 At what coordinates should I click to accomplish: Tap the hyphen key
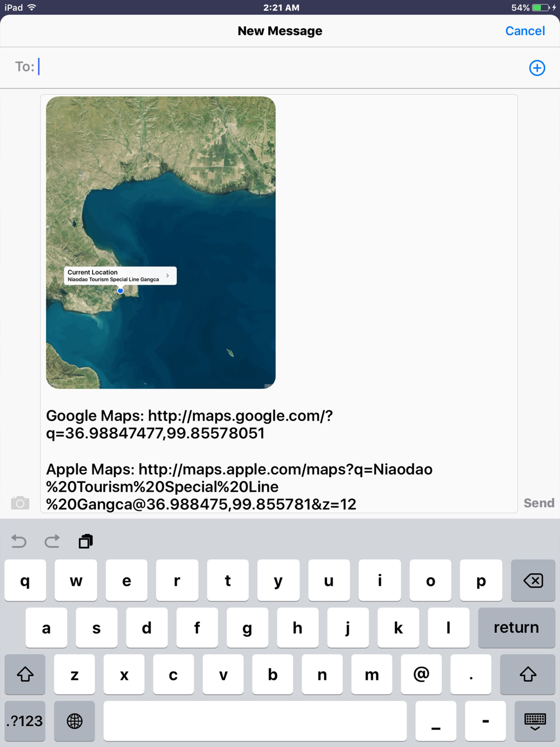coord(486,721)
